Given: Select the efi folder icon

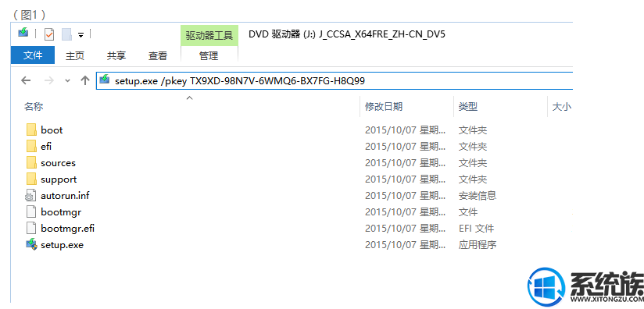Looking at the screenshot, I should click(31, 146).
